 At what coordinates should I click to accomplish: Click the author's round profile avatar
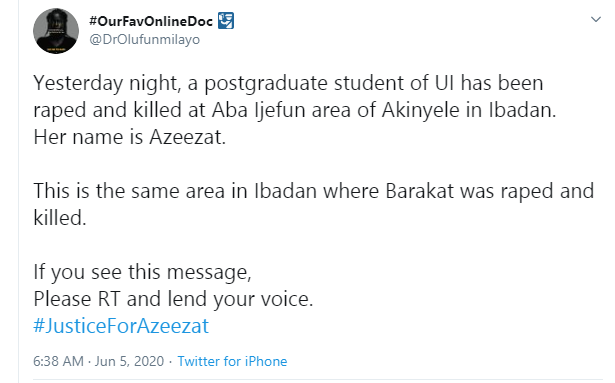click(56, 31)
